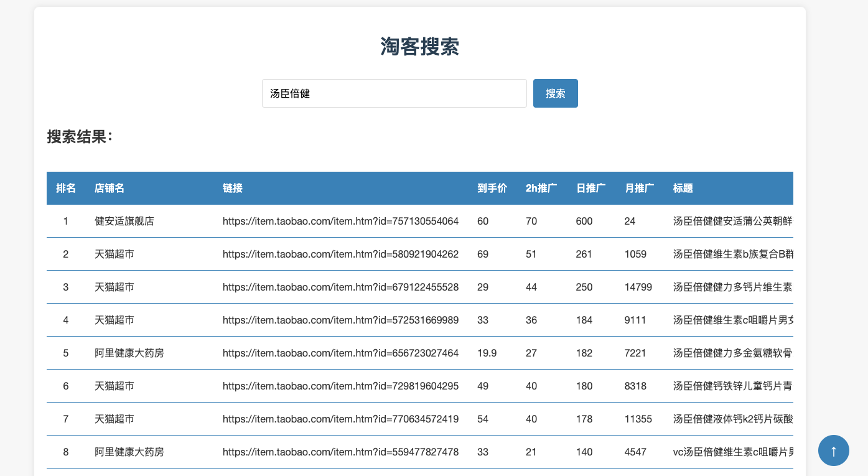This screenshot has width=868, height=476.
Task: Click the daily promotion value 261
Action: [x=584, y=254]
